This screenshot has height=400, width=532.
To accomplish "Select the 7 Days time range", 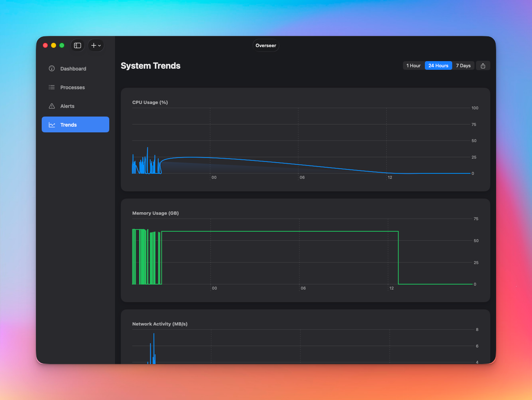I will click(x=463, y=65).
